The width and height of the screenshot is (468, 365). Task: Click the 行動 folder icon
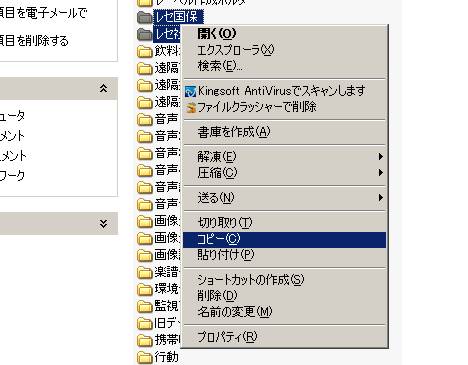(x=145, y=357)
